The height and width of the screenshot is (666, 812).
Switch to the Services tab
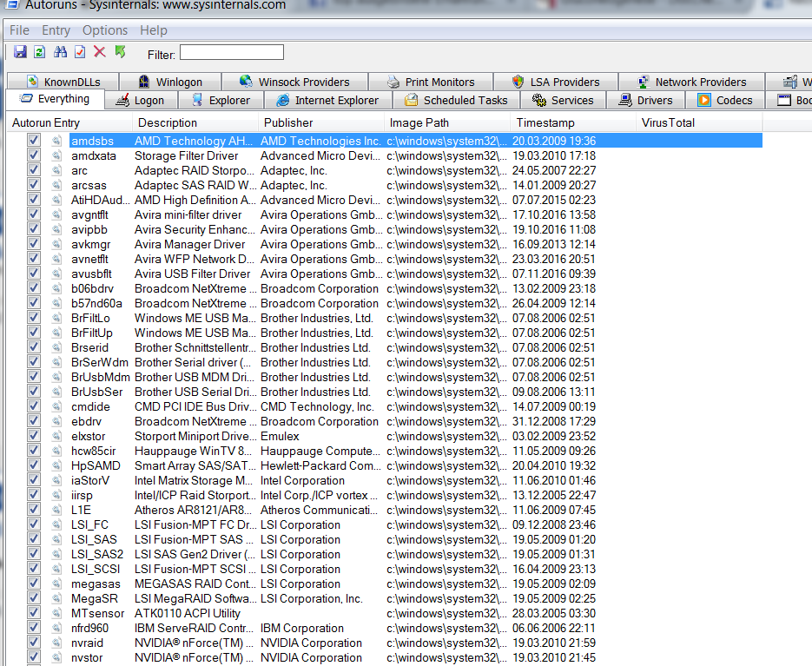coord(563,100)
